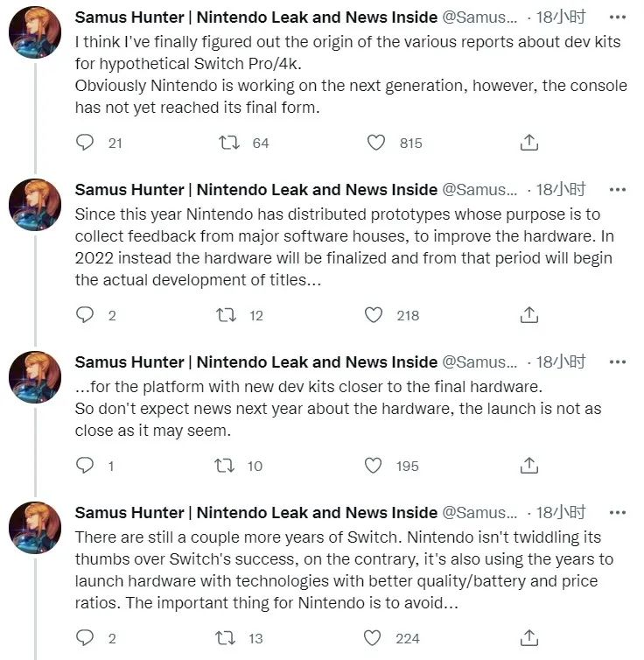The width and height of the screenshot is (644, 660).
Task: Like the tweet with 218 likes
Action: [x=374, y=315]
